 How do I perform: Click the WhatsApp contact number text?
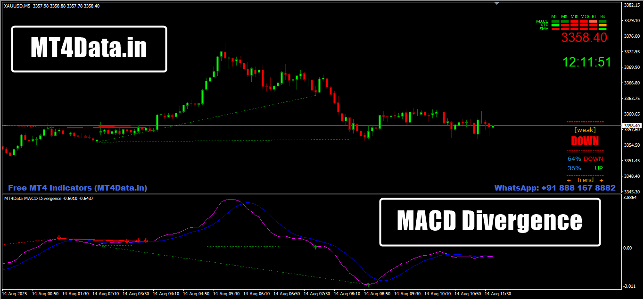coord(555,188)
